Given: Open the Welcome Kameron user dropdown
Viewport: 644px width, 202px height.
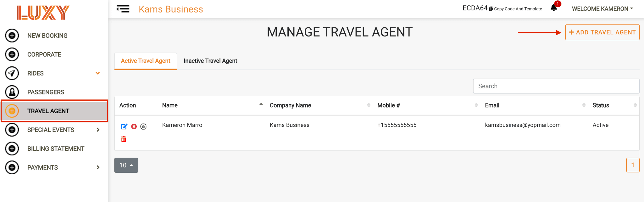Looking at the screenshot, I should [602, 9].
